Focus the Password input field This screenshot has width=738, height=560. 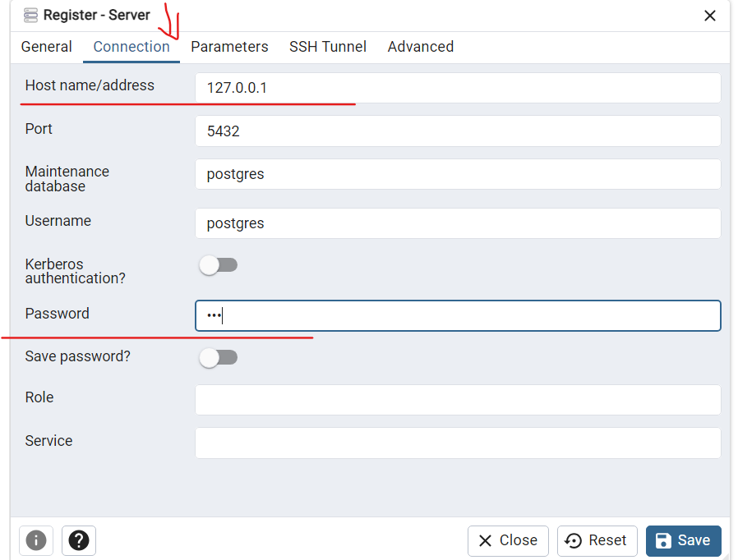click(x=458, y=315)
